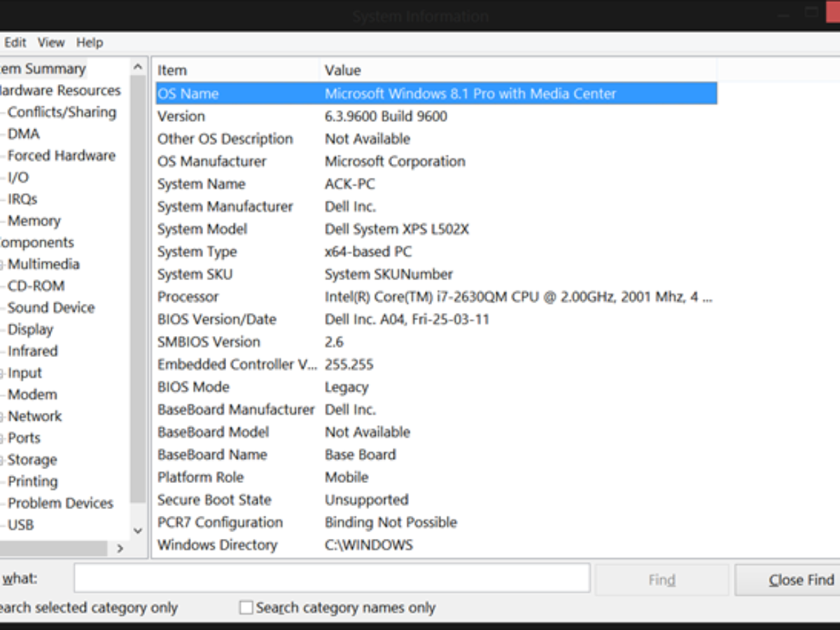The image size is (840, 630).
Task: Select Hardware Resources in the tree
Action: (59, 90)
